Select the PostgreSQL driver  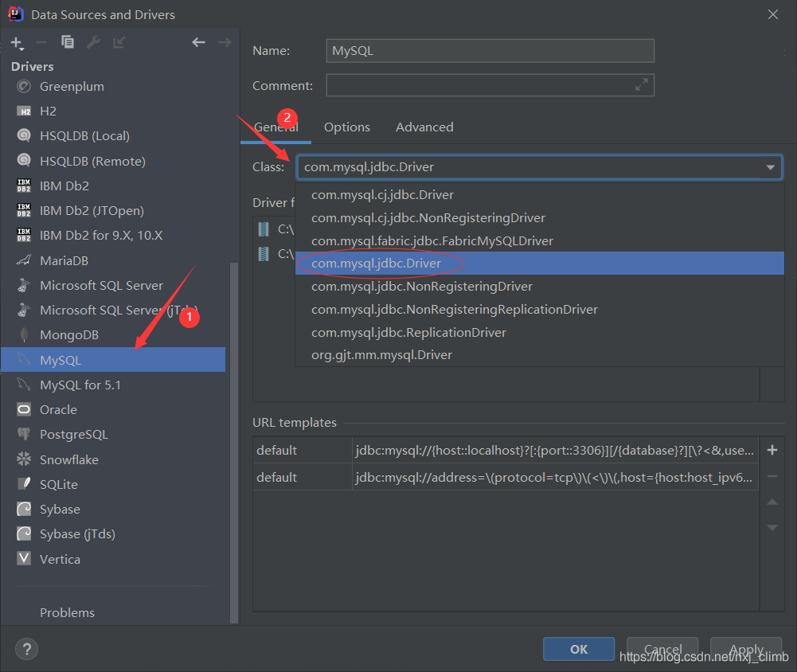(113, 435)
